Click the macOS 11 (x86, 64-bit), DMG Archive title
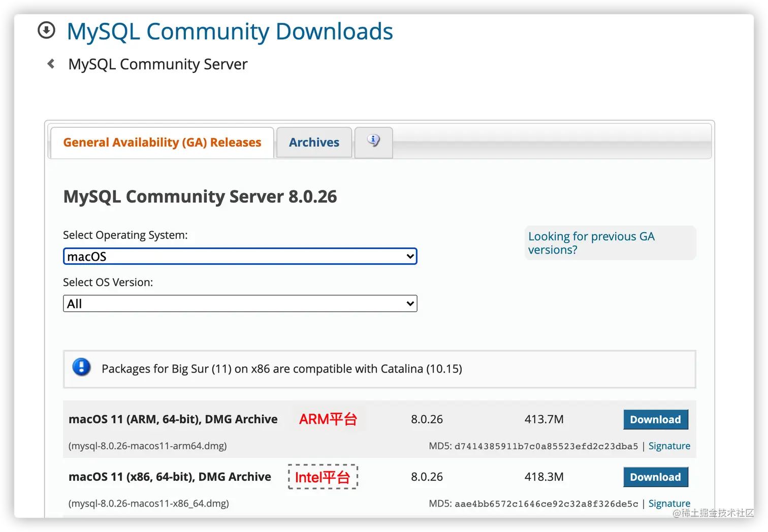This screenshot has width=768, height=532. 170,477
